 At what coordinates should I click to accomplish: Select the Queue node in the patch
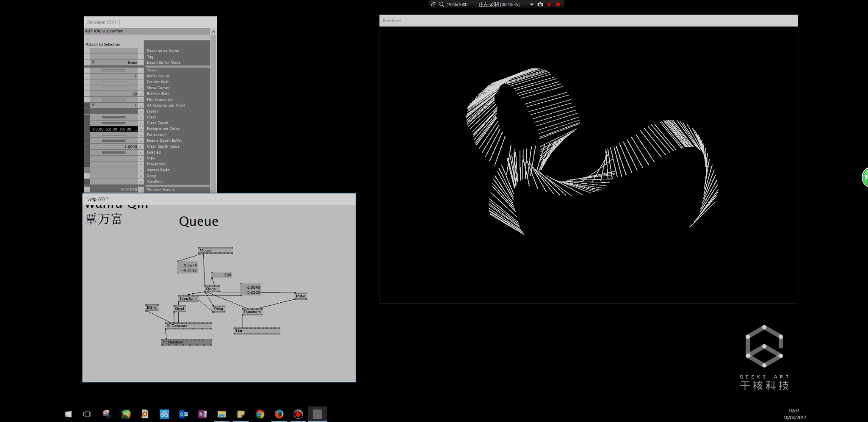(x=212, y=288)
